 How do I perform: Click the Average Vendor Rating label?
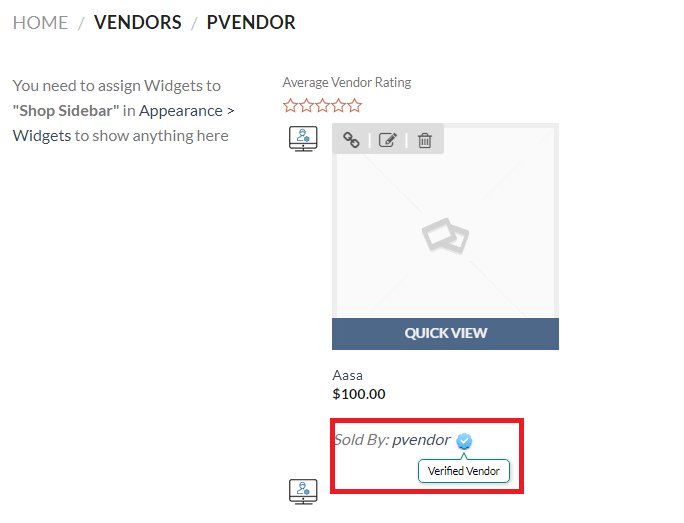(347, 82)
